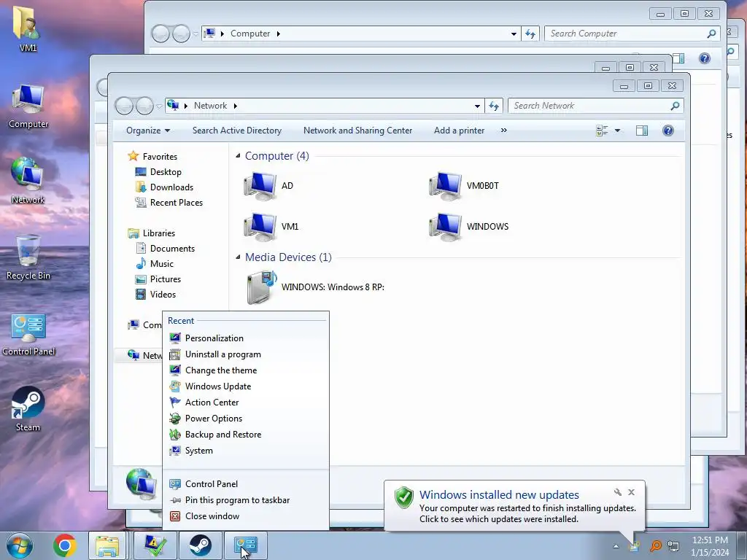The width and height of the screenshot is (747, 560).
Task: Select the WINDOWS computer icon
Action: click(445, 227)
